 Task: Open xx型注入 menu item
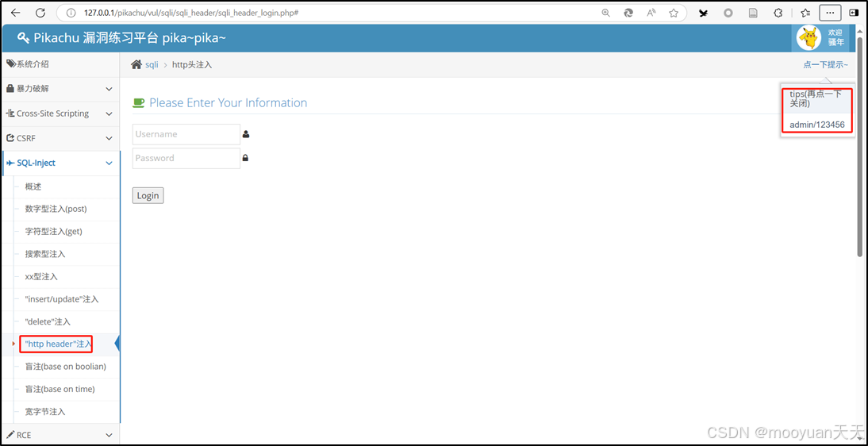click(x=41, y=276)
